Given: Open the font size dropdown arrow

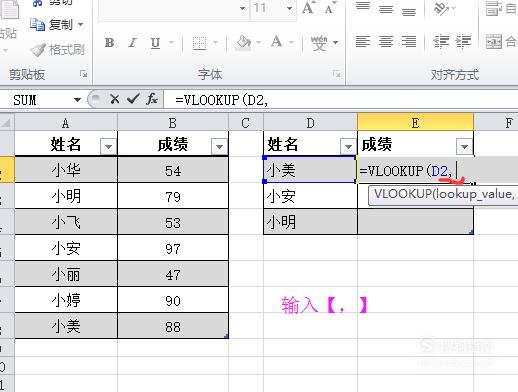Looking at the screenshot, I should click(289, 8).
